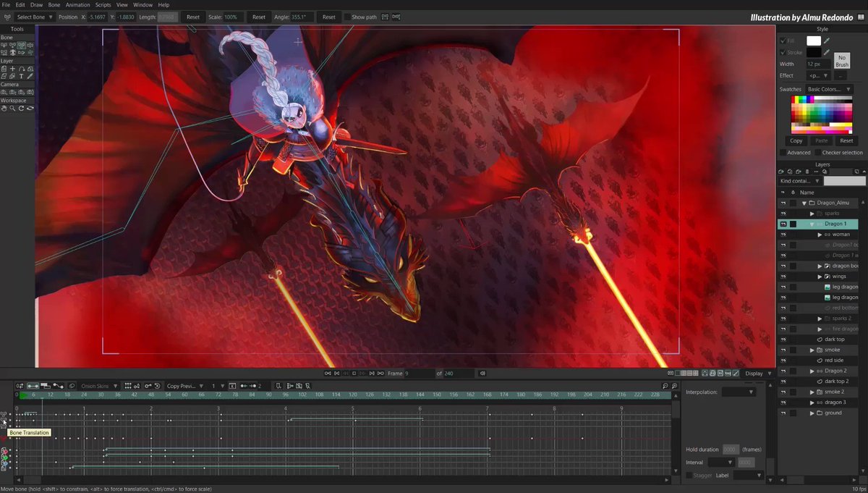Click the stop playback button
Screen dimensions: 868x493
(354, 374)
